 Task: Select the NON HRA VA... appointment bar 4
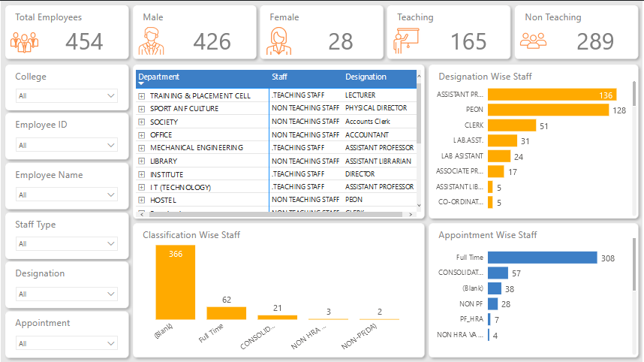coord(489,335)
